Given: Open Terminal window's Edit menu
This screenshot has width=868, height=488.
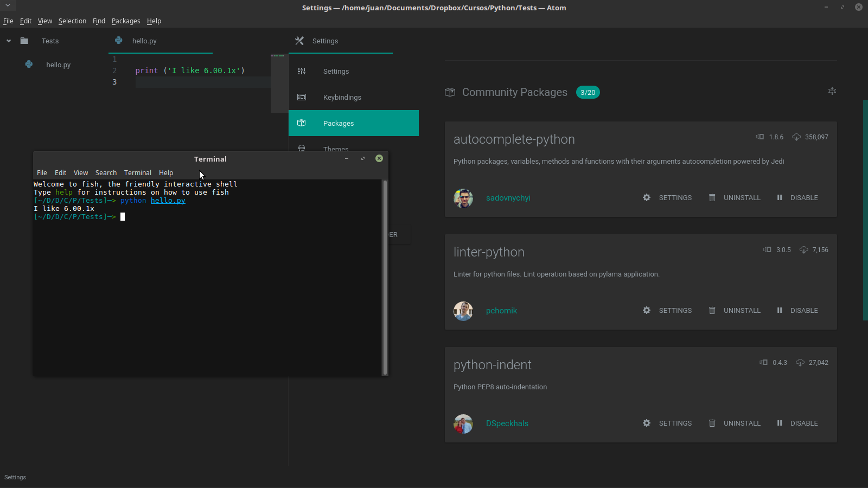Looking at the screenshot, I should point(60,172).
